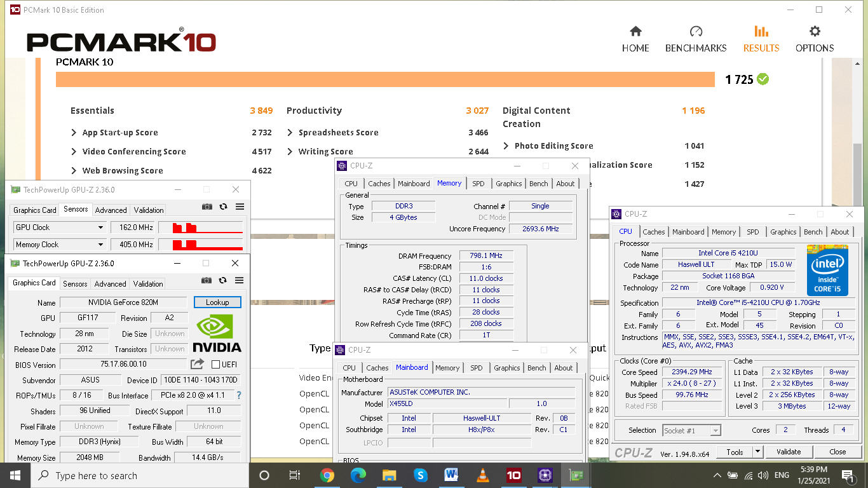Open Graphics tab in CPU-Z Memory window
Screen dimensions: 868x488
tap(509, 184)
